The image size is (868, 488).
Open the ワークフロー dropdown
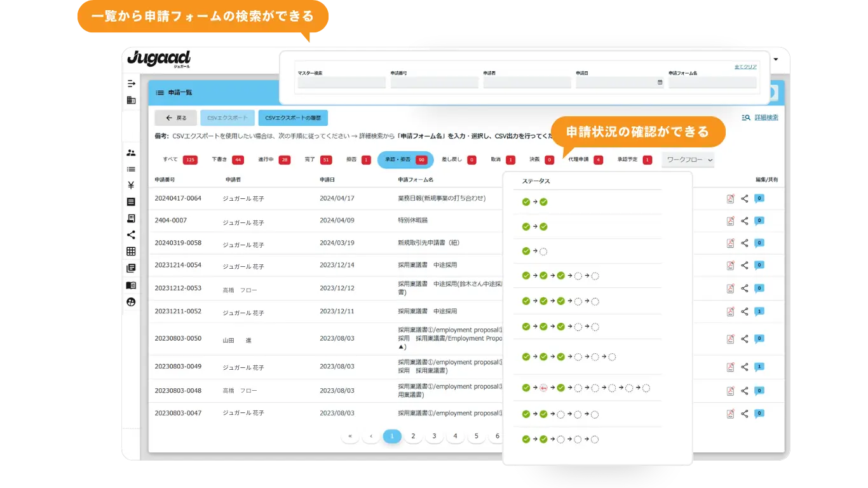point(688,160)
